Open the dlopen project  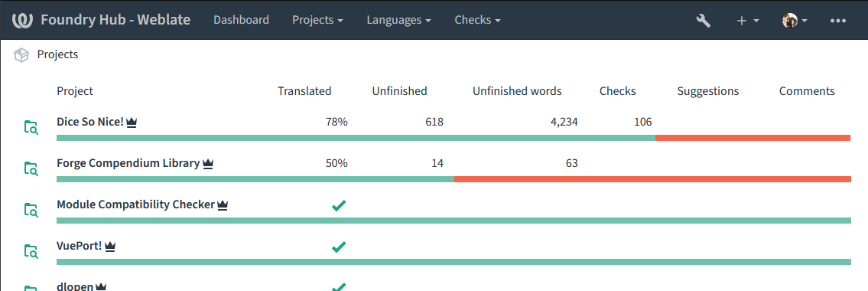75,286
